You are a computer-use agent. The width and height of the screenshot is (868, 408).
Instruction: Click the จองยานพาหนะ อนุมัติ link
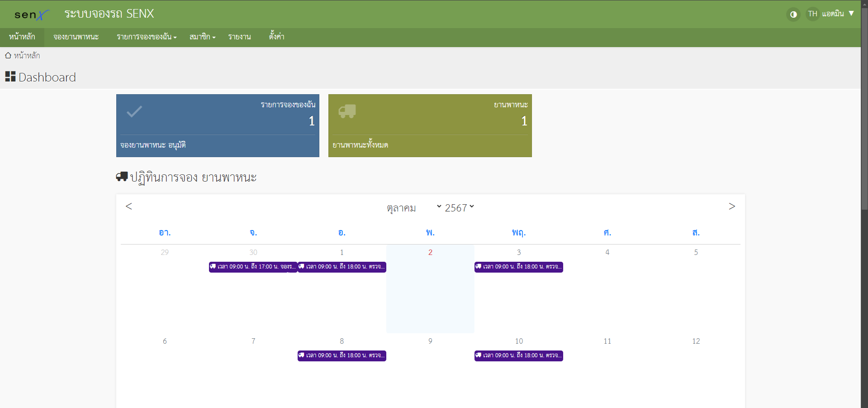[153, 145]
